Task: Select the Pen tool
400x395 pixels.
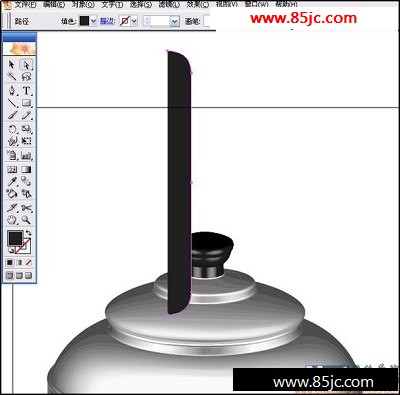Action: pyautogui.click(x=12, y=91)
